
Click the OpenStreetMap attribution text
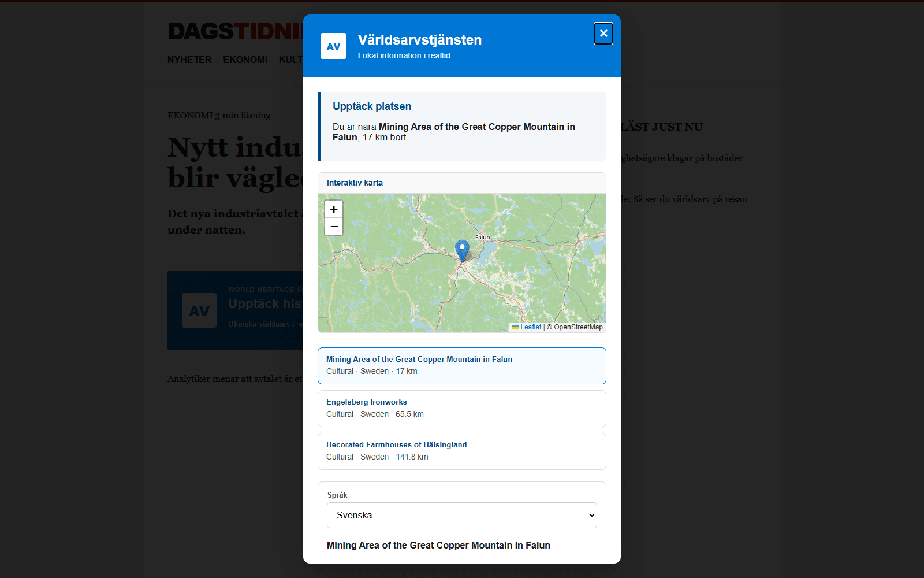(x=578, y=327)
